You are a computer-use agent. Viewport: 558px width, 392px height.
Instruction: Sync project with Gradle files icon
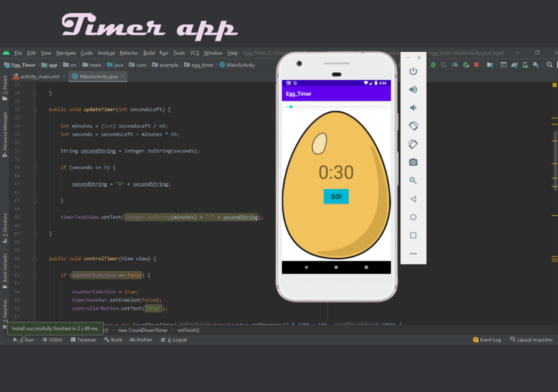(514, 65)
